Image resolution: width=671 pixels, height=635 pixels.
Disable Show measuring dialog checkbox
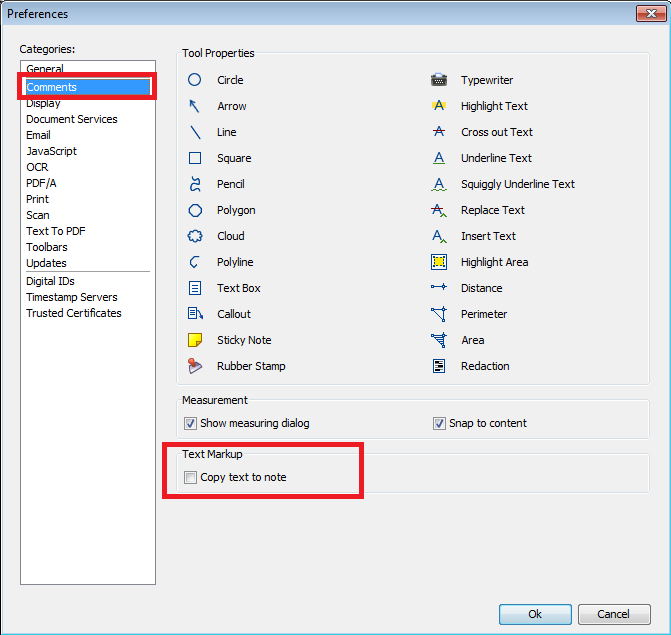(x=190, y=424)
